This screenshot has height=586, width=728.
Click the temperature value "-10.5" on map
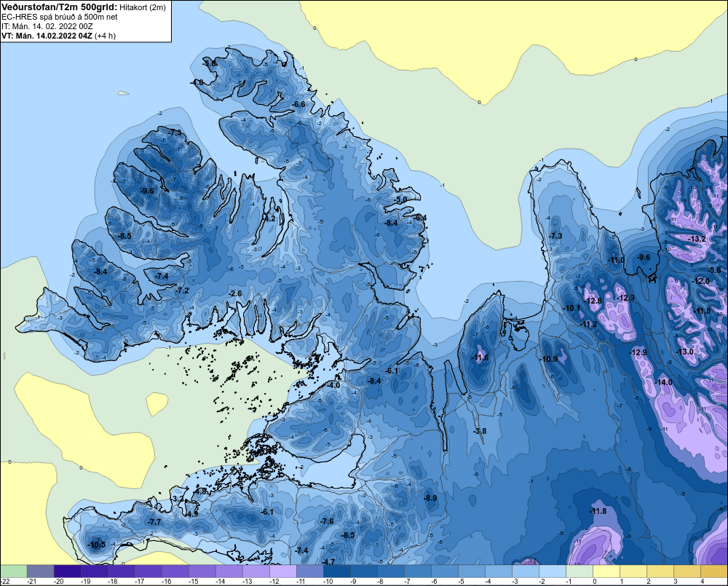97,545
